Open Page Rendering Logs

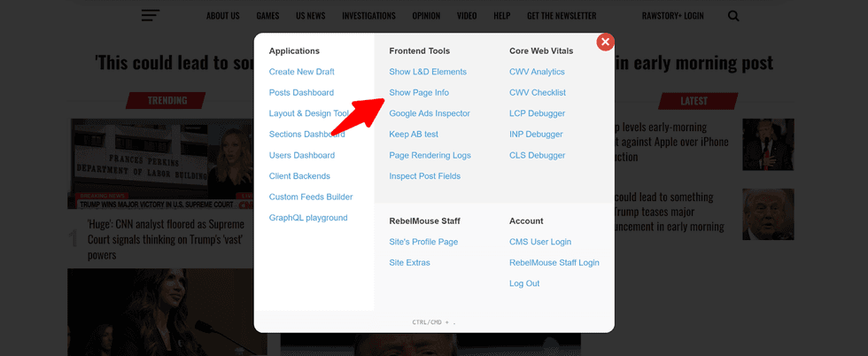tap(430, 155)
